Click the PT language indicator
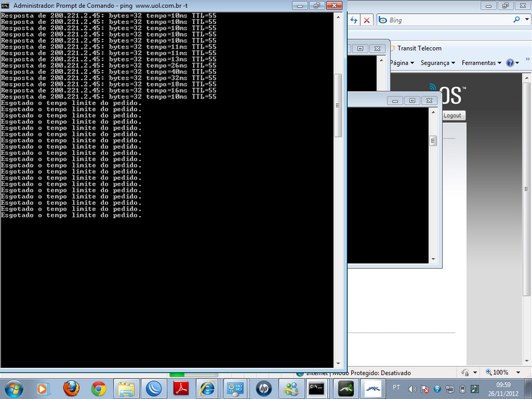 396,387
